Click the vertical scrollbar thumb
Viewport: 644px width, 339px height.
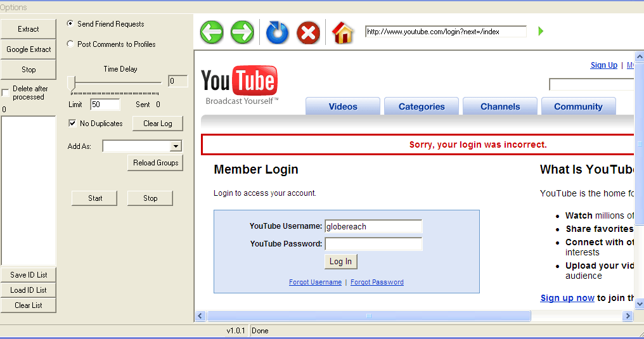click(640, 144)
